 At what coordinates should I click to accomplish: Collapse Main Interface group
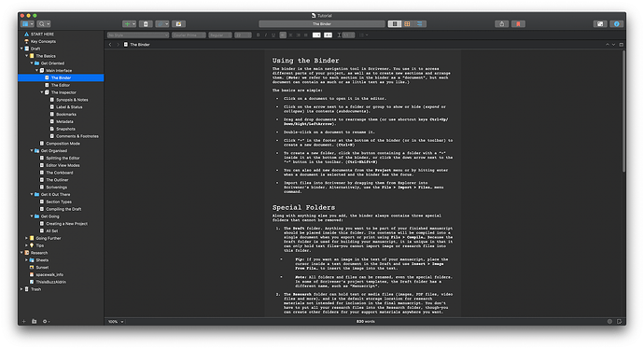point(36,71)
